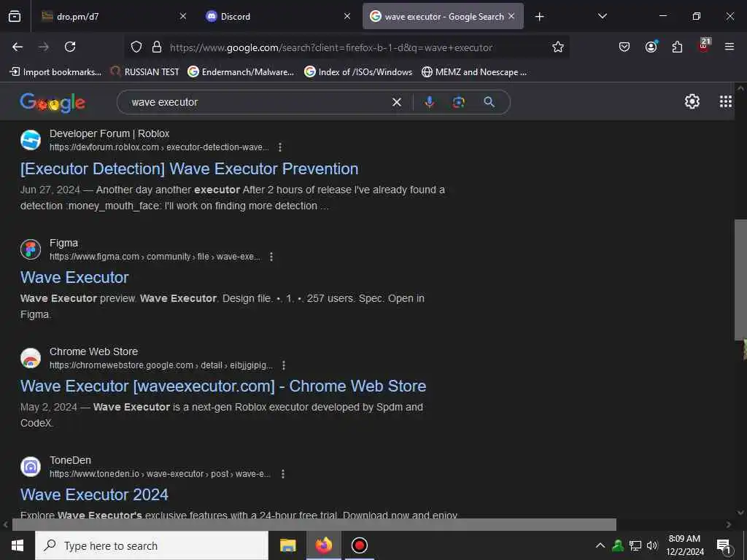747x560 pixels.
Task: Start voice search with microphone icon
Action: tap(429, 102)
